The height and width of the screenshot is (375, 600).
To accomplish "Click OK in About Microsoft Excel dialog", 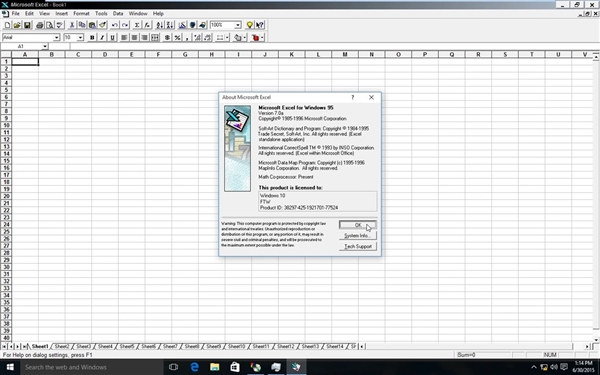I will (358, 225).
